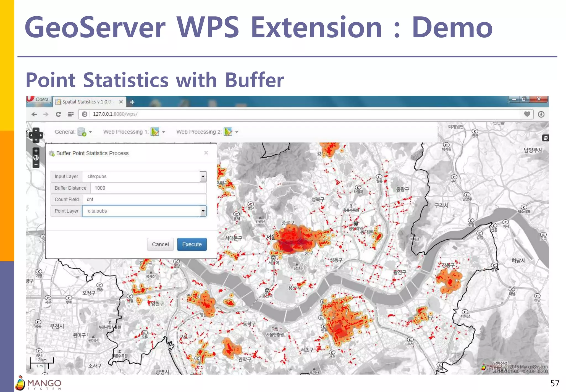
Task: Click the Buffer Distance field with 1000
Action: click(148, 188)
